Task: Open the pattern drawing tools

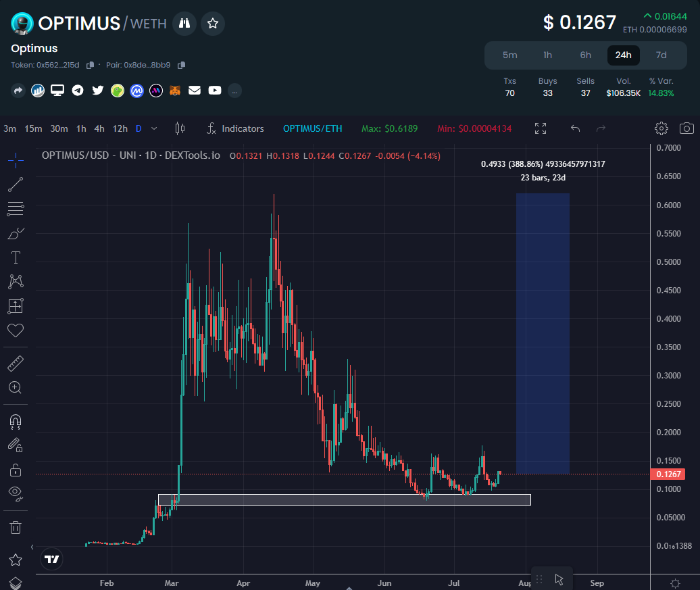Action: click(x=16, y=281)
